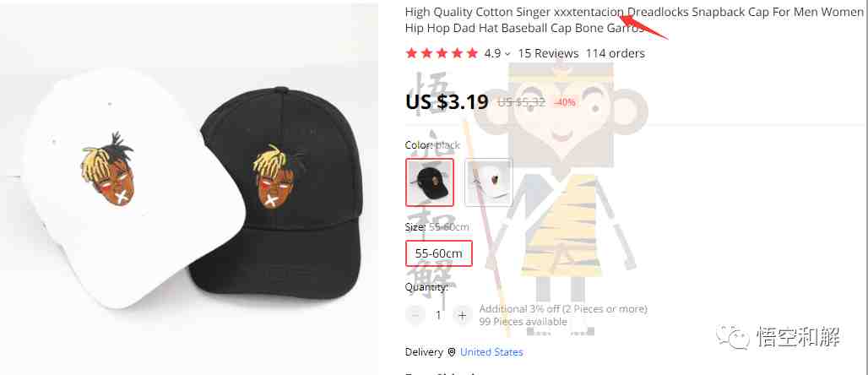Image resolution: width=868 pixels, height=375 pixels.
Task: Select the 55-60cm size option
Action: [439, 253]
